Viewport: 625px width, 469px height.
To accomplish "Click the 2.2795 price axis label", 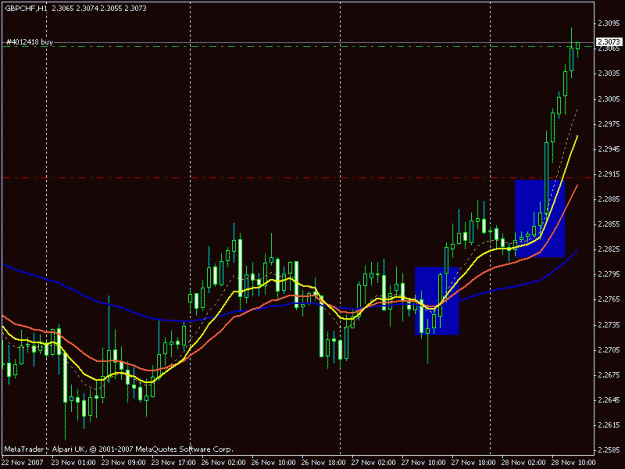I will (609, 275).
